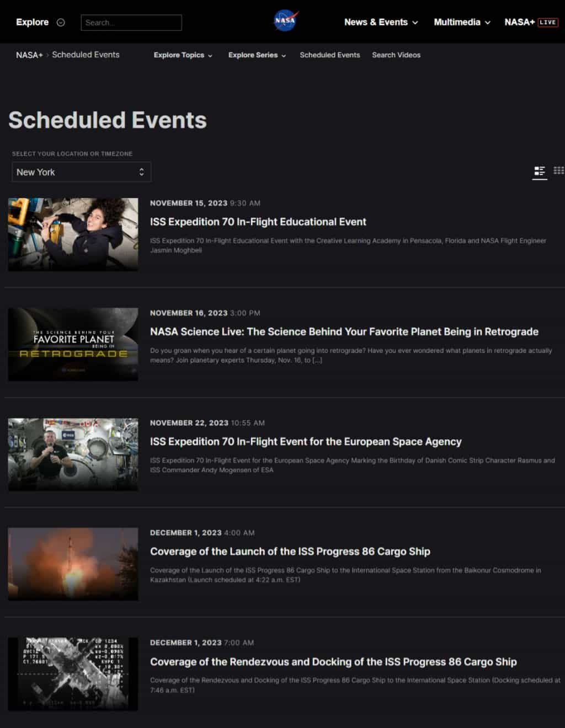Open Launch of ISS Progress 86 Cargo Ship
Screen dimensions: 565x728
(290, 552)
